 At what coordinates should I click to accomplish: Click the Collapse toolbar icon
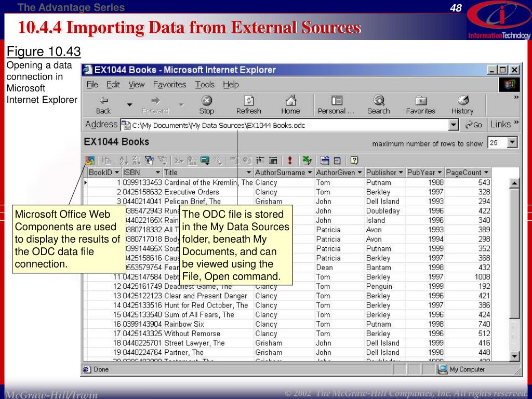[x=234, y=161]
